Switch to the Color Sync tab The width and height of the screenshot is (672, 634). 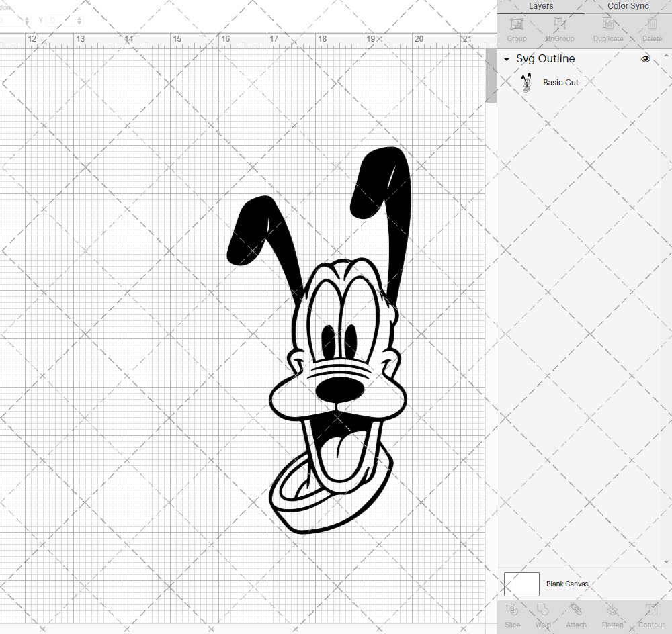(x=628, y=6)
